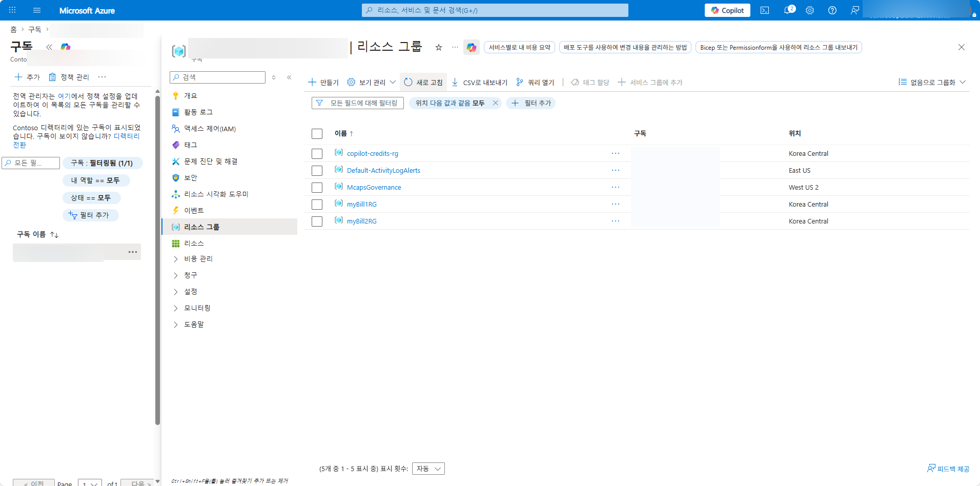Click the 모든 필드에 대해 필터링 box
Image resolution: width=980 pixels, height=486 pixels.
click(358, 103)
